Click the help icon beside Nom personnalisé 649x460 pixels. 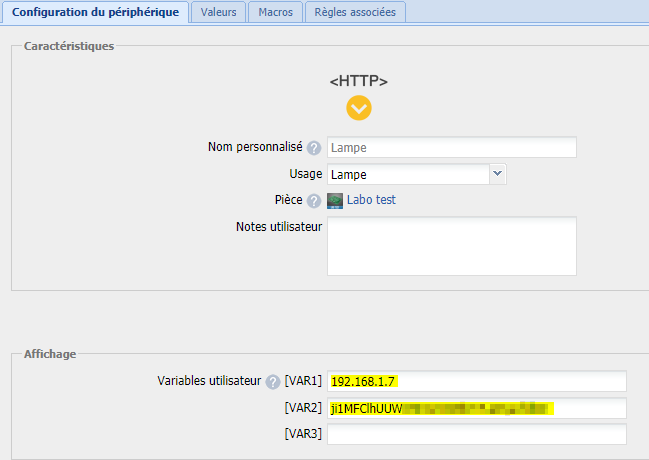coord(314,148)
